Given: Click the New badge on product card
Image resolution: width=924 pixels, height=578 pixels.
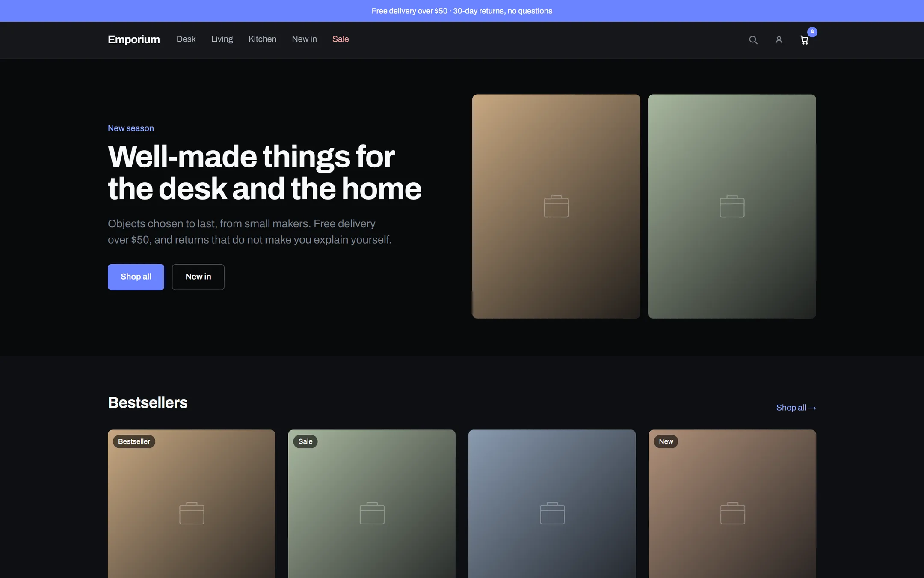Looking at the screenshot, I should pyautogui.click(x=666, y=441).
